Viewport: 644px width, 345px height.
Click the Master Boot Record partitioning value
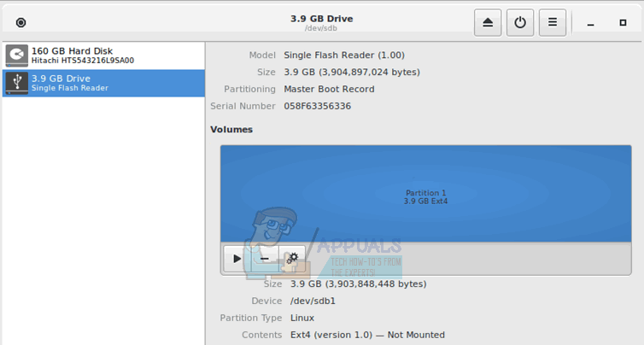[329, 89]
